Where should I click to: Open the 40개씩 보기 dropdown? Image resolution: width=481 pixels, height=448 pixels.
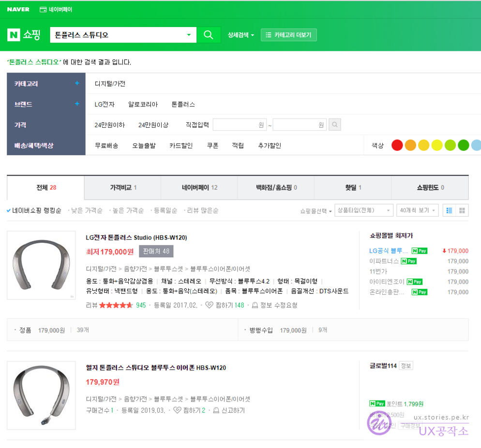click(417, 210)
